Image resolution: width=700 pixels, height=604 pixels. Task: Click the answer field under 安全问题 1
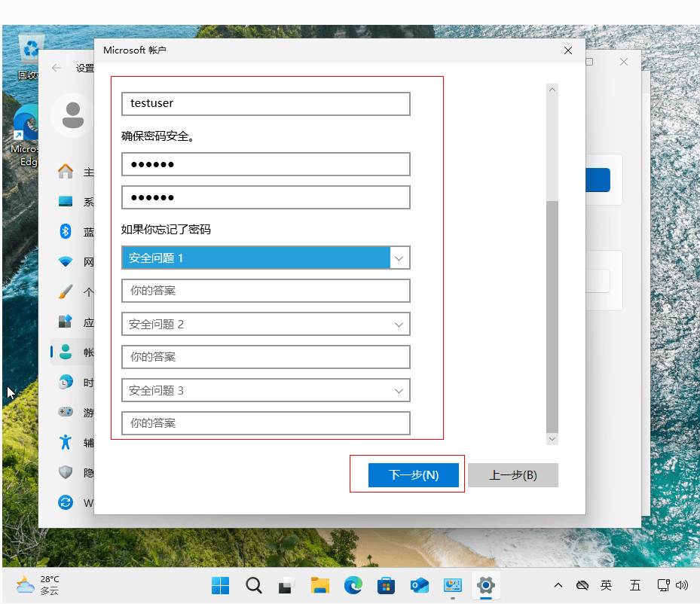click(x=266, y=291)
